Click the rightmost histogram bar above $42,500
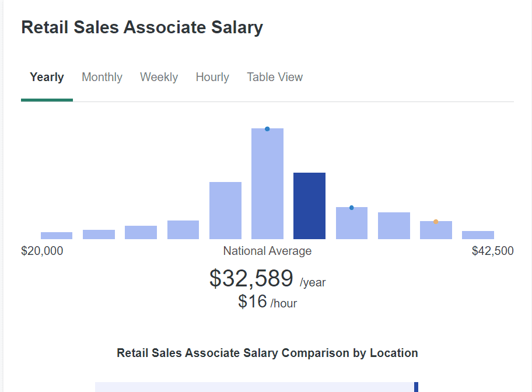 point(478,235)
